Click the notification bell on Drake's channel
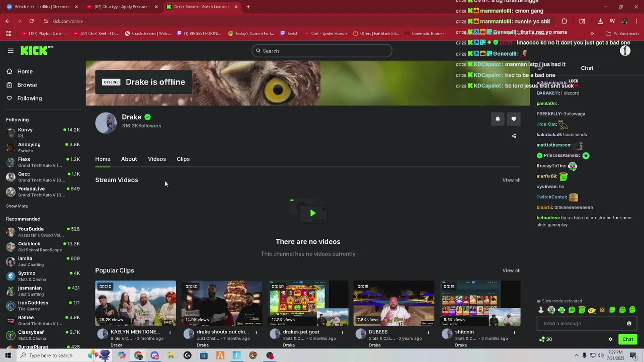This screenshot has width=644, height=362. (498, 119)
